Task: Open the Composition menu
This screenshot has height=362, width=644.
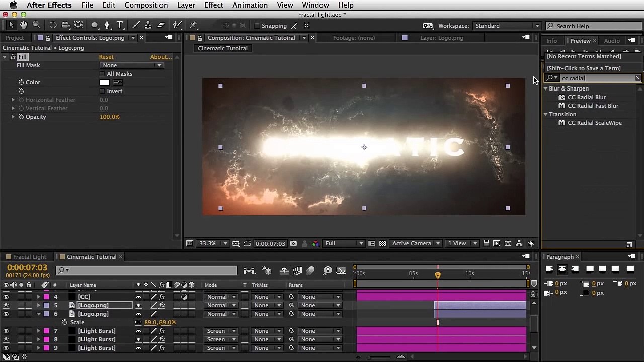Action: (x=146, y=5)
